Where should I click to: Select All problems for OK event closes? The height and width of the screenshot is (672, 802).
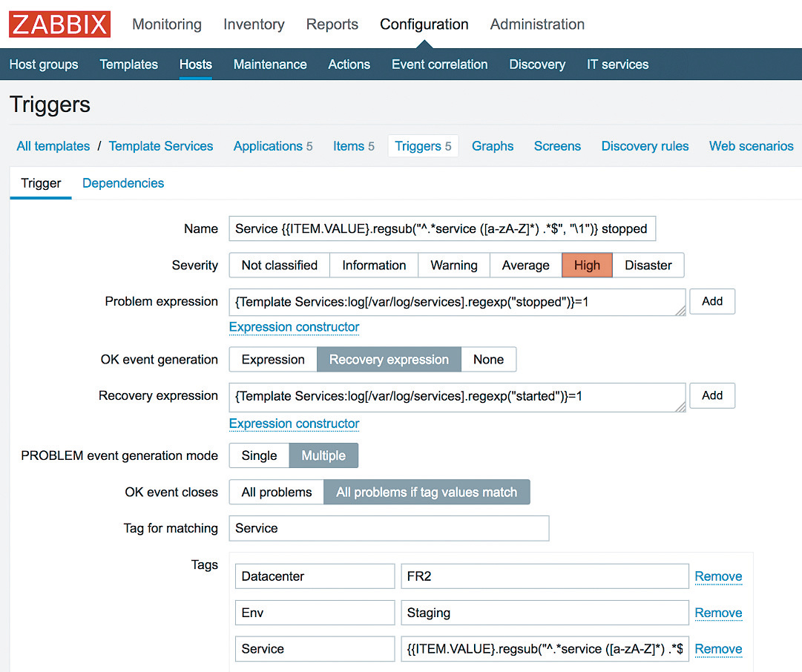277,492
